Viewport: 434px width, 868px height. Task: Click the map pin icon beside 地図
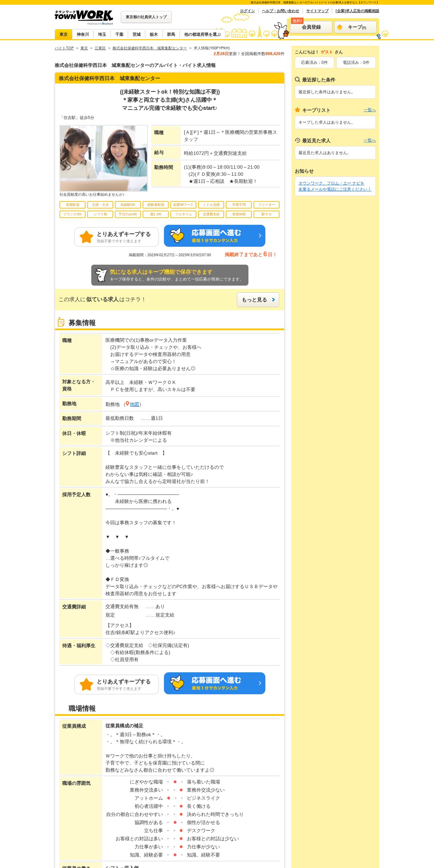tap(127, 404)
